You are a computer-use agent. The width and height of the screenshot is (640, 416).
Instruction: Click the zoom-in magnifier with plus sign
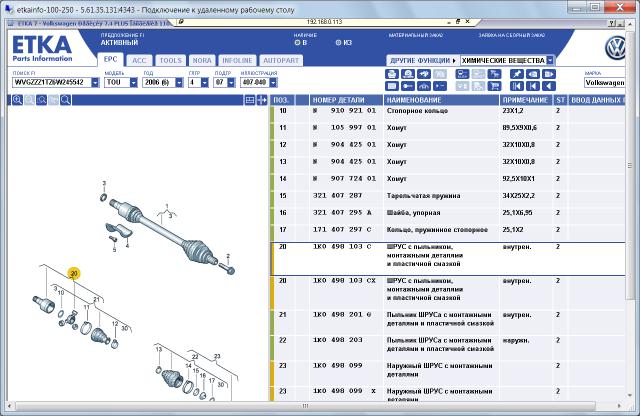coord(17,100)
